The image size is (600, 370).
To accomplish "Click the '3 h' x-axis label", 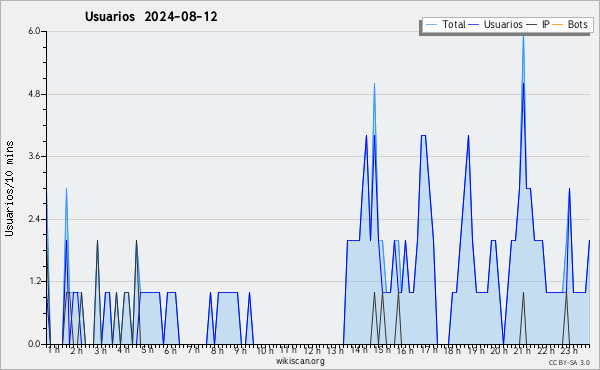I will [100, 350].
